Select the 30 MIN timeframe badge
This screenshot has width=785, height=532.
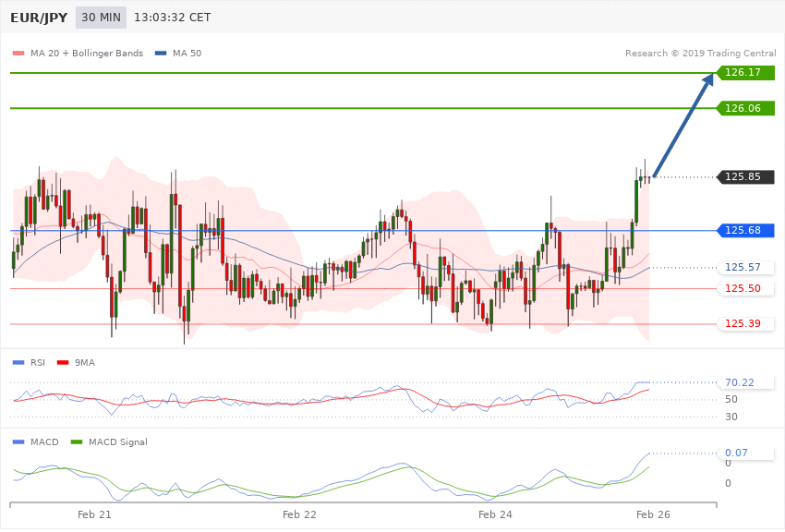(102, 18)
